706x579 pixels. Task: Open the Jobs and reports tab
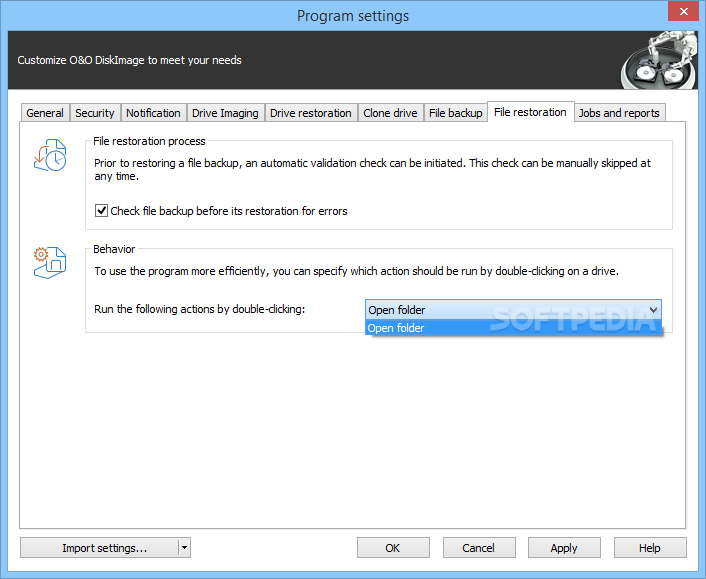click(619, 113)
